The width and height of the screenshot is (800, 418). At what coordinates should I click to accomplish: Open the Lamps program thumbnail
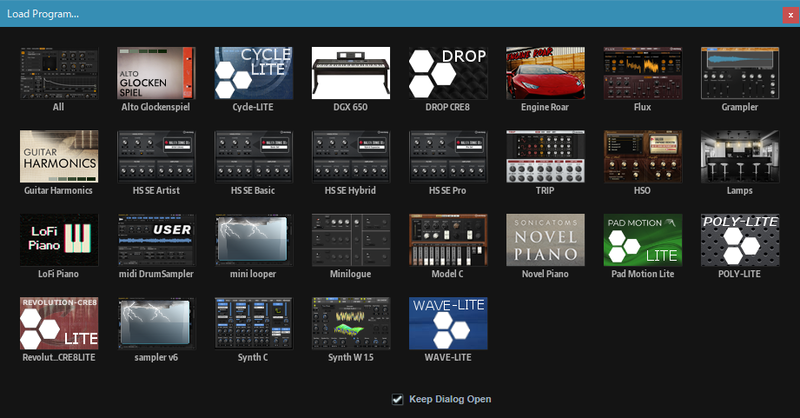click(x=740, y=156)
